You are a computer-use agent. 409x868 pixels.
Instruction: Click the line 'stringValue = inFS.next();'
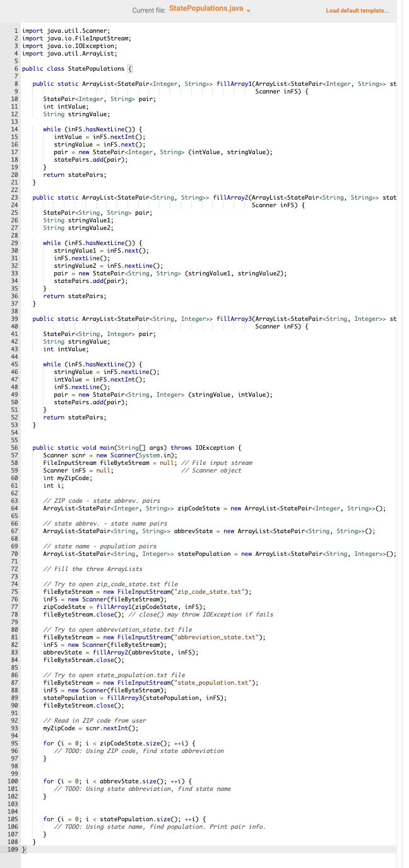click(x=100, y=144)
